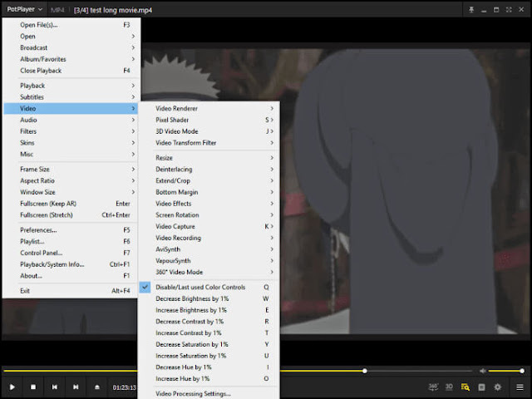532x399 pixels.
Task: Toggle the 3D mode icon
Action: point(449,387)
